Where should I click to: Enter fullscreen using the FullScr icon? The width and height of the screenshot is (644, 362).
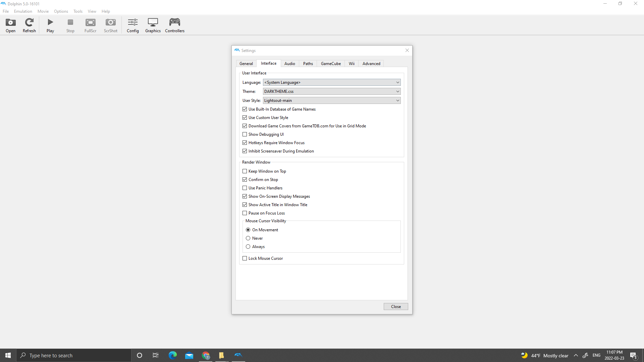pyautogui.click(x=90, y=25)
